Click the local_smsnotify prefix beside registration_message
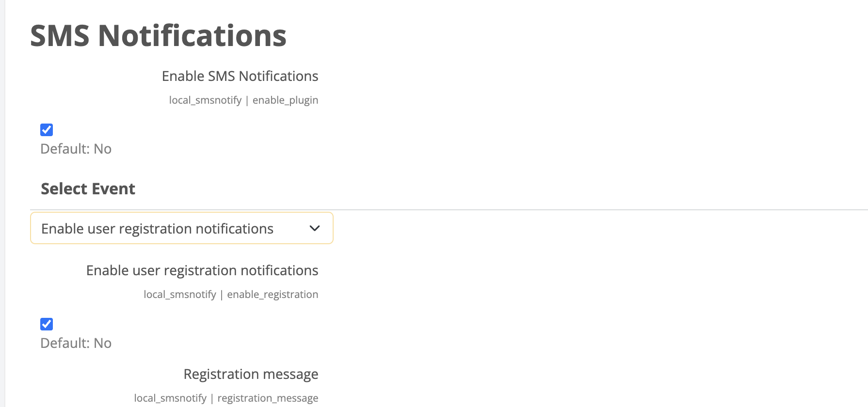Screen dimensions: 868x407 [170, 398]
